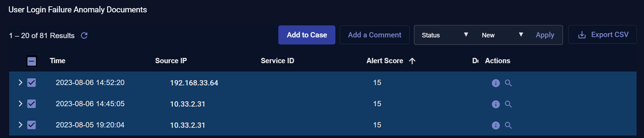Click Alert Score sort arrow icon
The image size is (644, 138).
click(x=412, y=61)
